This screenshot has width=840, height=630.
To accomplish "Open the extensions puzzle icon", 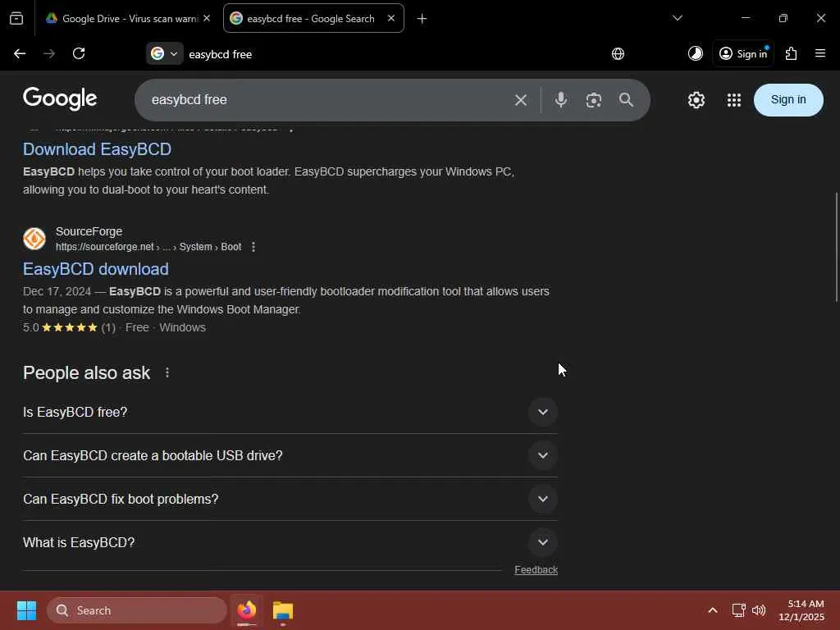I will tap(791, 53).
